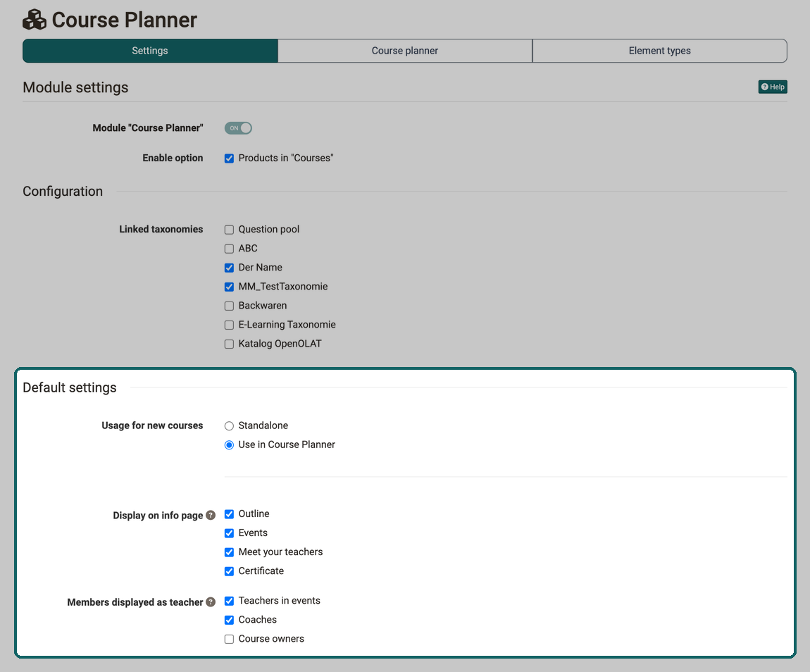Screen dimensions: 810x672
Task: Uncheck Events on info page
Action: (230, 533)
